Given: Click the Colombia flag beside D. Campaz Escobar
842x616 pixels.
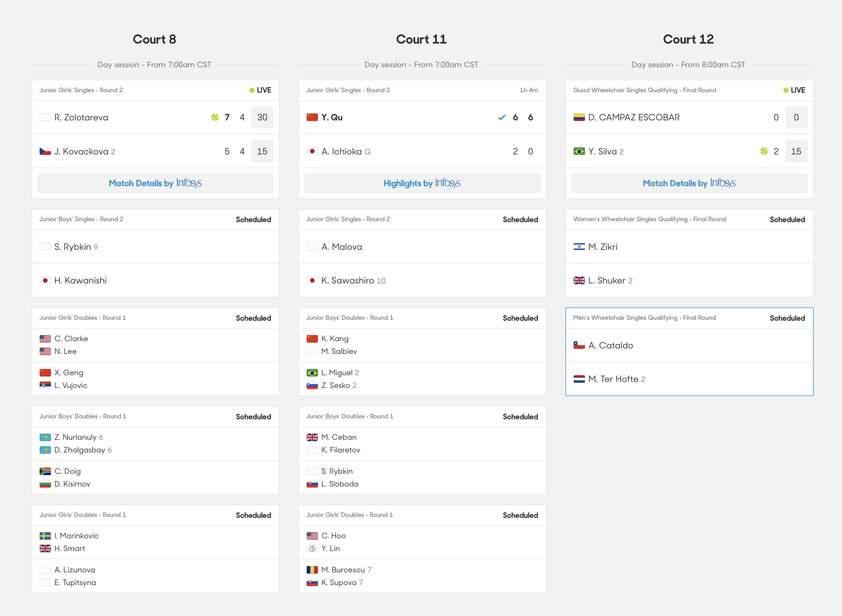Looking at the screenshot, I should pos(579,117).
